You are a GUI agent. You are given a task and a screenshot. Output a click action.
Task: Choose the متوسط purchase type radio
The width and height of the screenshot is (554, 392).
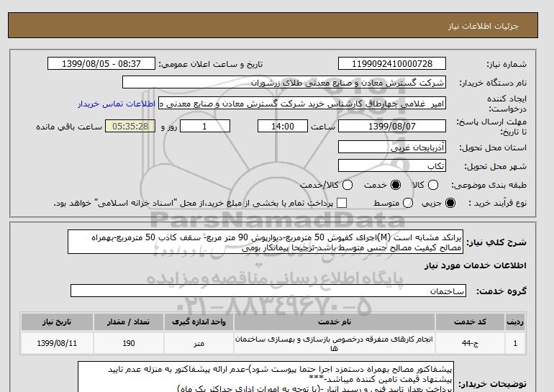click(408, 203)
